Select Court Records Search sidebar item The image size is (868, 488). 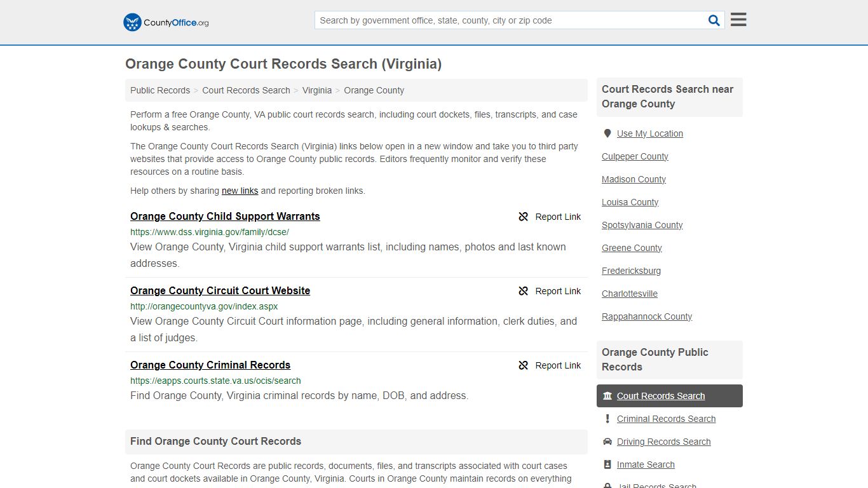[669, 396]
